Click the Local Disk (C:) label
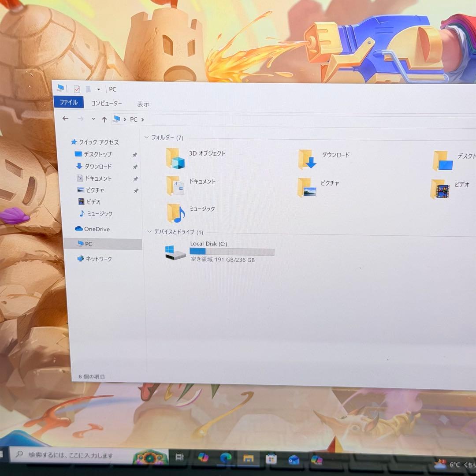The image size is (476, 476). pos(208,244)
